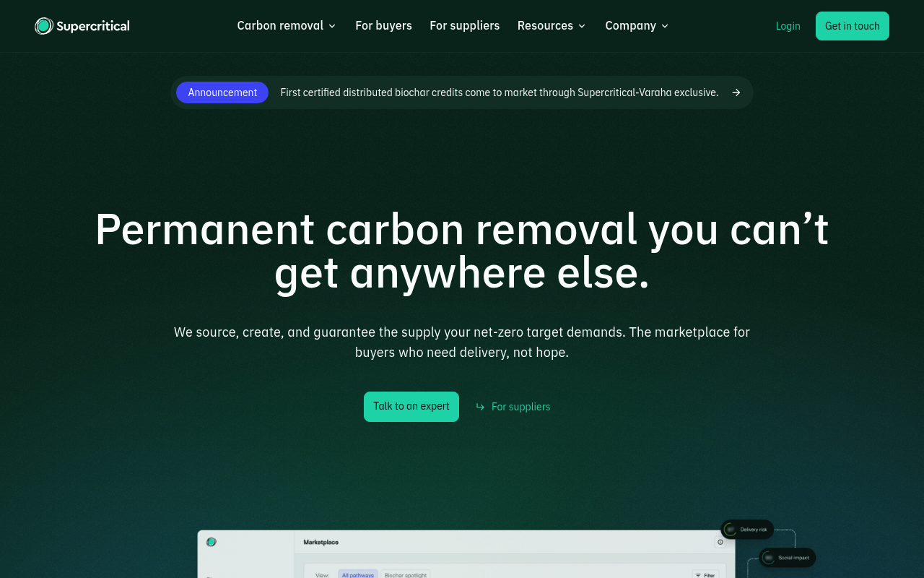
Task: Read the biochar credits announcement text
Action: [x=500, y=92]
